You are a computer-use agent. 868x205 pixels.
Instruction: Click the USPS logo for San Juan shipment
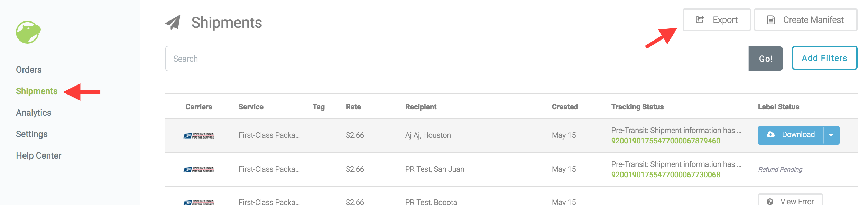coord(199,169)
